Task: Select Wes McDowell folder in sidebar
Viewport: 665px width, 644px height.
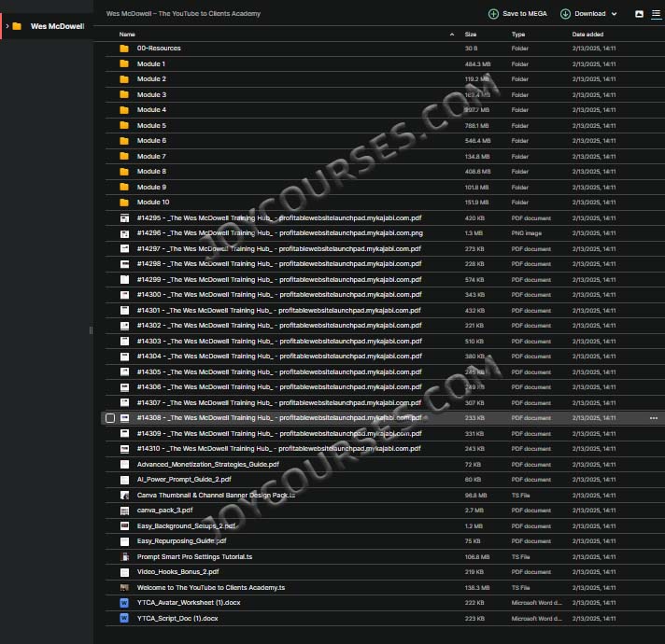Action: [x=57, y=26]
